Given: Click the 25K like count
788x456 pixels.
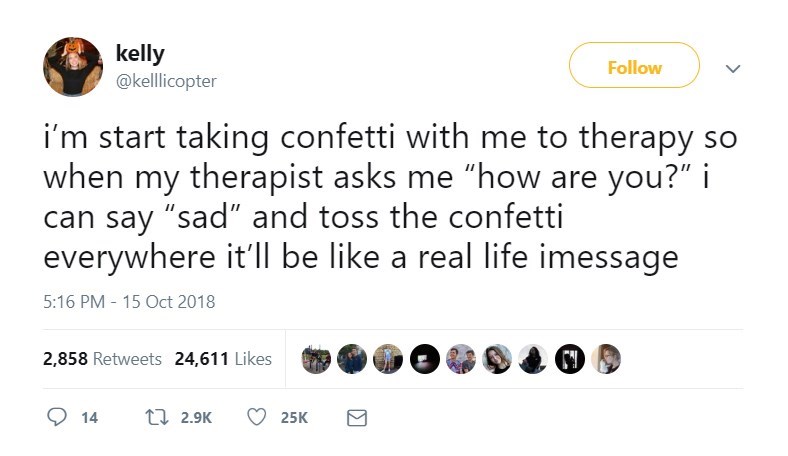Looking at the screenshot, I should coord(293,420).
